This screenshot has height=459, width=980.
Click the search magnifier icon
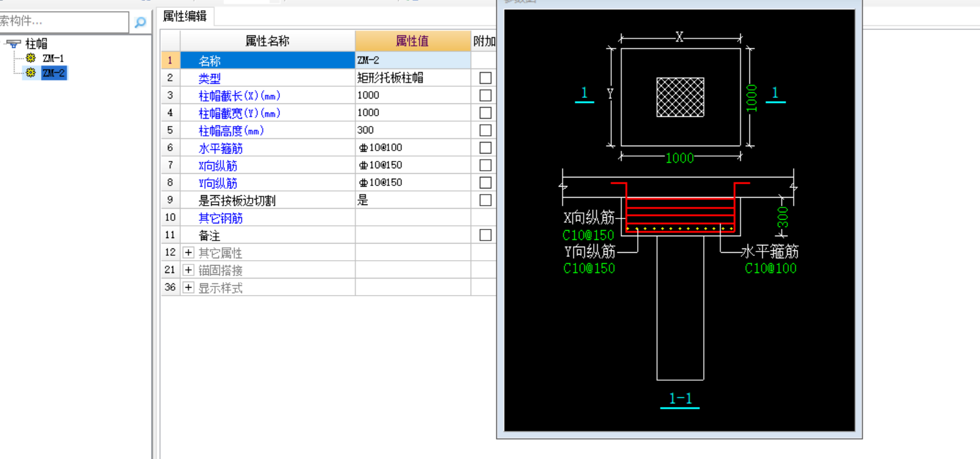pos(140,23)
